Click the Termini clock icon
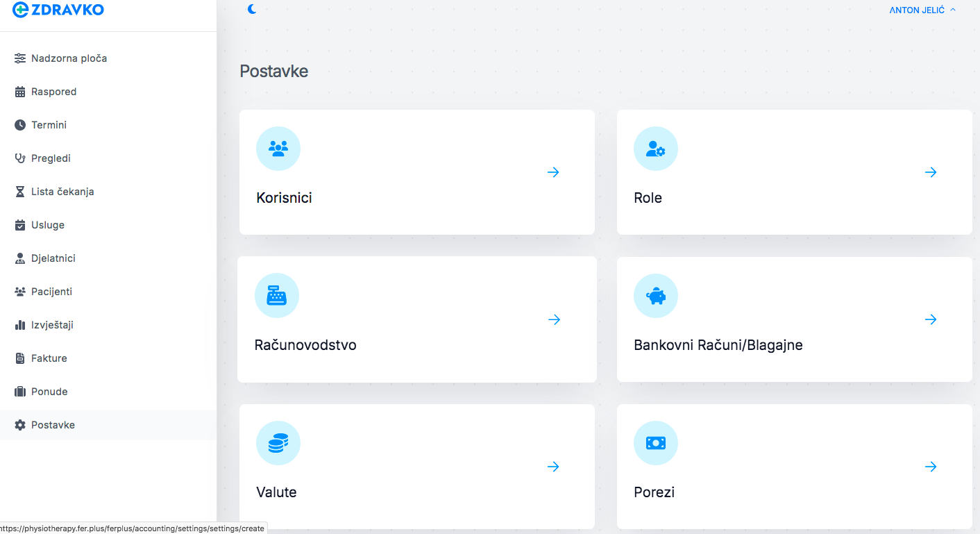Image resolution: width=980 pixels, height=534 pixels. [20, 125]
